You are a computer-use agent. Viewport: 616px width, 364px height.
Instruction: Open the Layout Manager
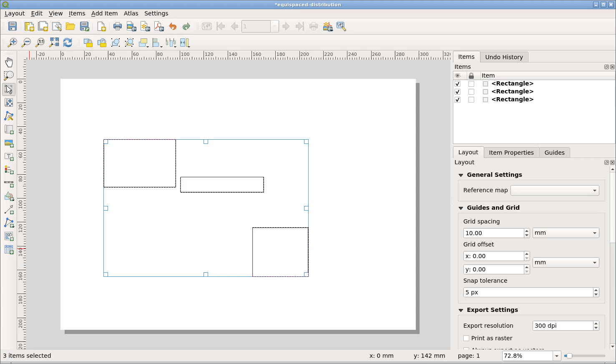click(57, 26)
